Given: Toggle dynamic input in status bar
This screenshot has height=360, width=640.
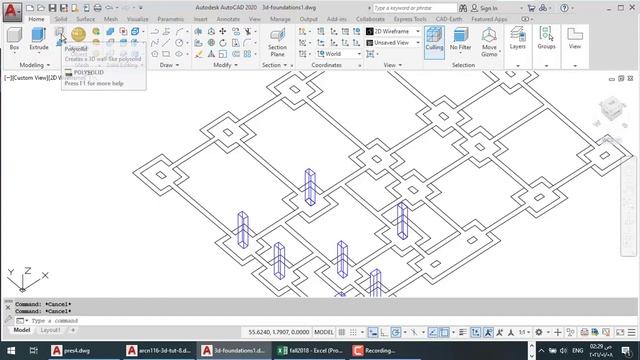Looking at the screenshot, I should [x=373, y=332].
